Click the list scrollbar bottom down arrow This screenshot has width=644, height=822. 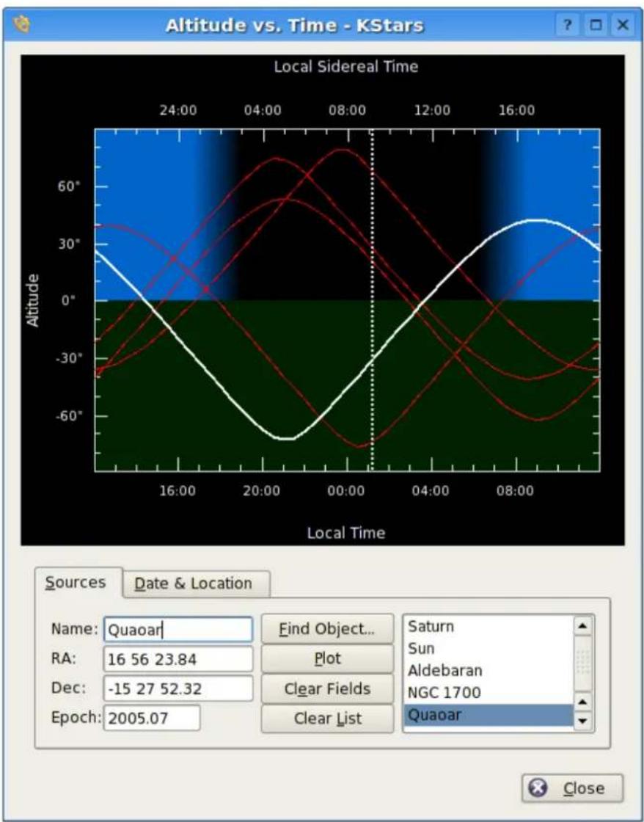pos(583,720)
